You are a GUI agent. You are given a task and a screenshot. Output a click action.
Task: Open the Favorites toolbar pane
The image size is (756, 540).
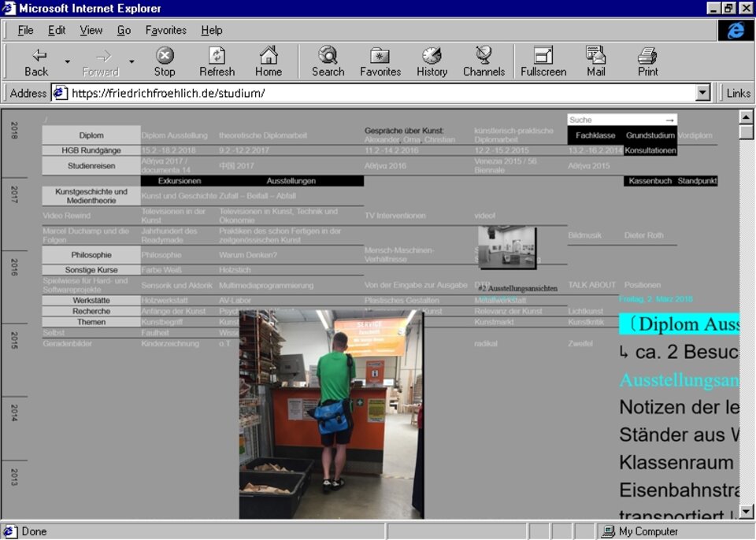pyautogui.click(x=380, y=62)
